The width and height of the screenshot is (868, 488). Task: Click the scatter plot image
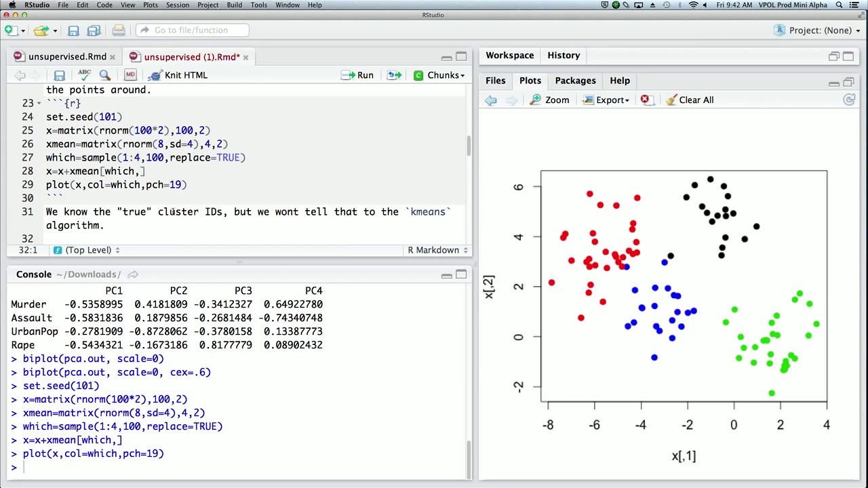669,293
